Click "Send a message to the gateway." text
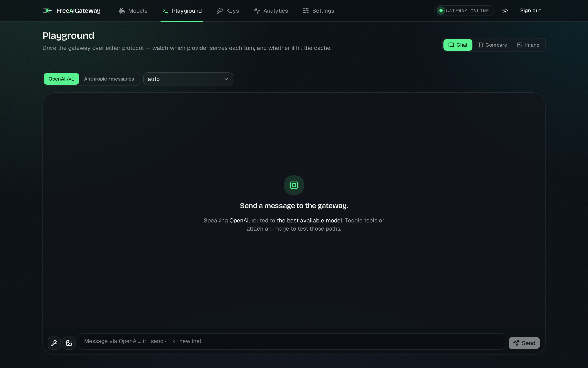Viewport: 588px width, 368px height. (x=294, y=206)
